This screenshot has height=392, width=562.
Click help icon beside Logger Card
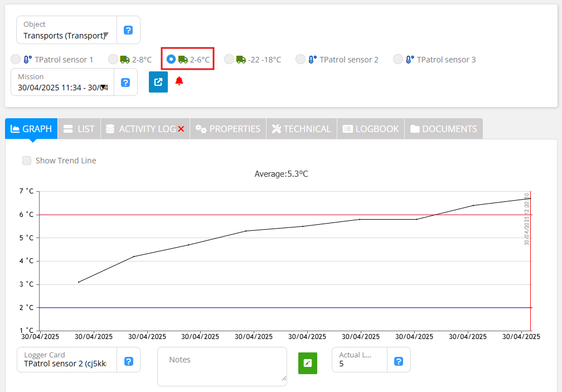128,361
